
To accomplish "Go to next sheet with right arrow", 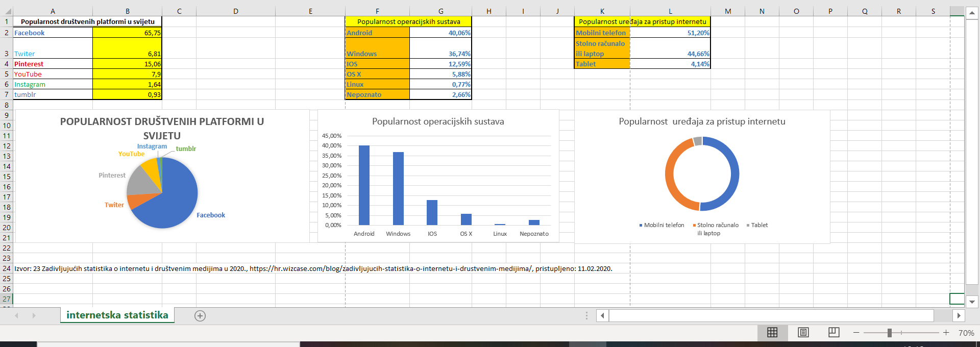I will (x=34, y=316).
